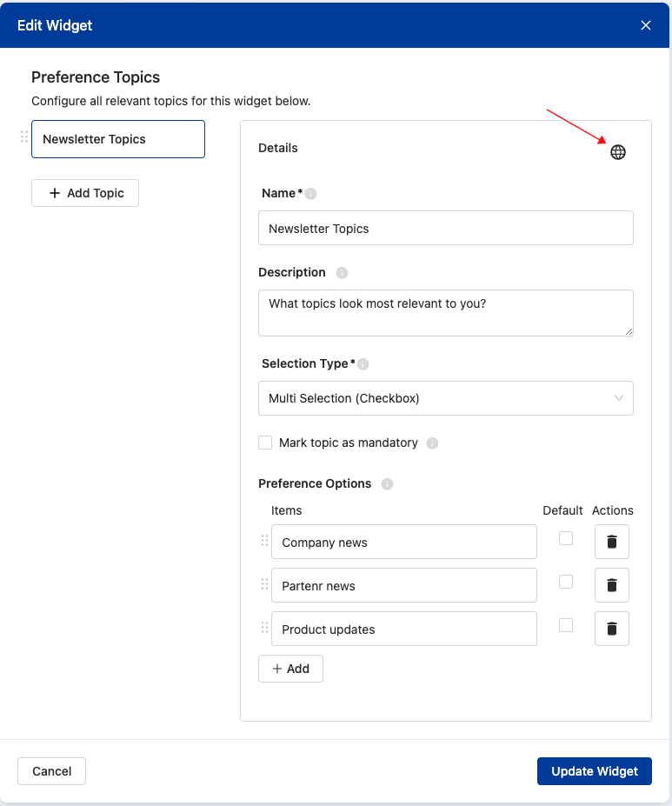Grab the drag handle next to Newsletter Topics

tap(23, 137)
